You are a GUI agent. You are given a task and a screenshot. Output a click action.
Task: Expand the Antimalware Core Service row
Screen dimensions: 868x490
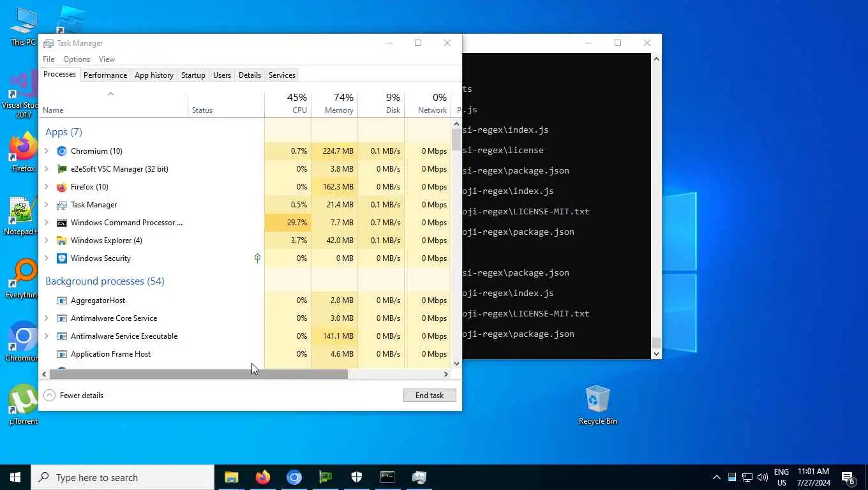click(x=47, y=318)
